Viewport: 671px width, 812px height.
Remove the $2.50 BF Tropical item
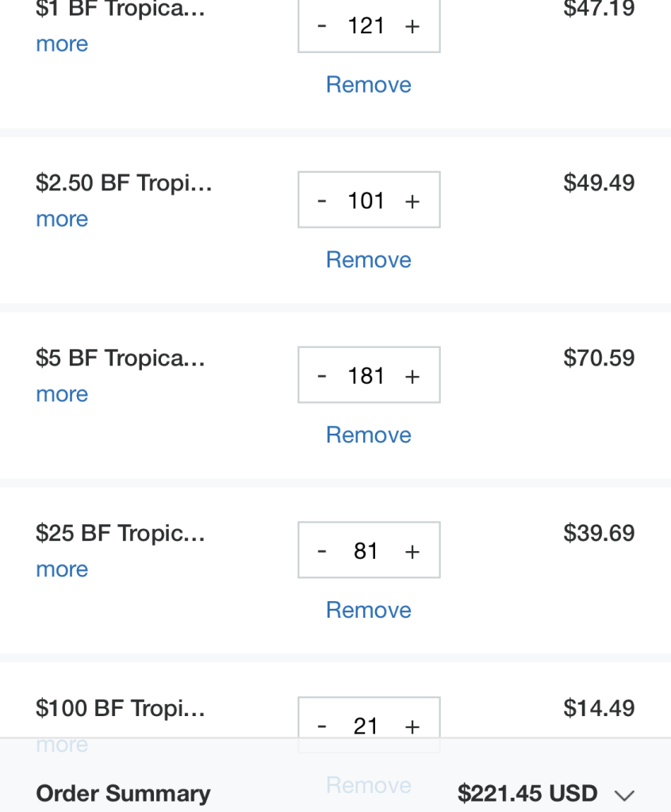click(369, 260)
